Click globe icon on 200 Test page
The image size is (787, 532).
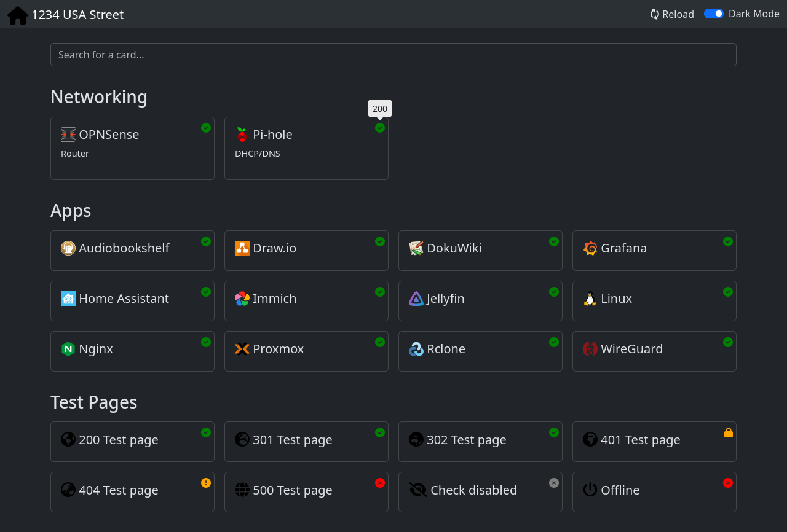pos(68,439)
